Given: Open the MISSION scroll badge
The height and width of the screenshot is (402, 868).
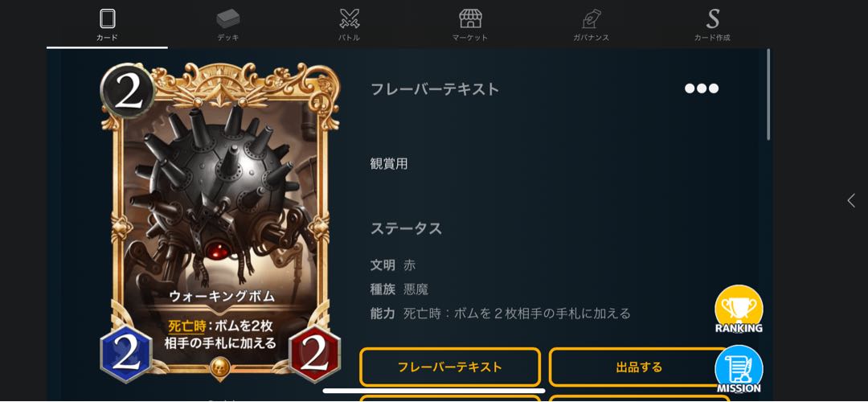Looking at the screenshot, I should pyautogui.click(x=739, y=369).
